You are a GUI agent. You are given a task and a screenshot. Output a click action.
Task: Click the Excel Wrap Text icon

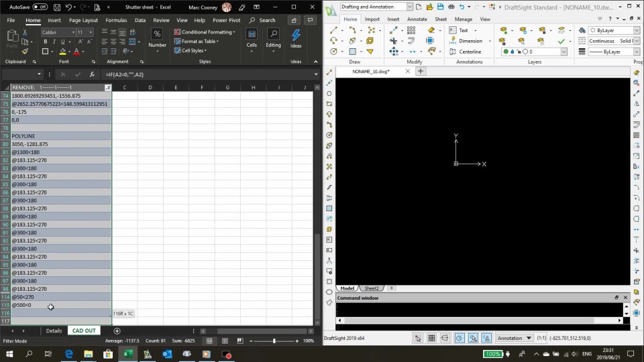(x=132, y=32)
